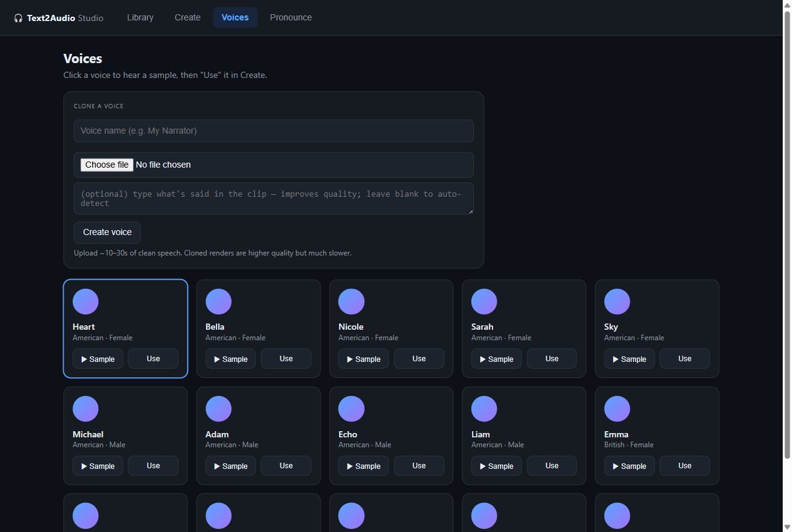792x532 pixels.
Task: Play the Emma voice sample
Action: click(629, 466)
